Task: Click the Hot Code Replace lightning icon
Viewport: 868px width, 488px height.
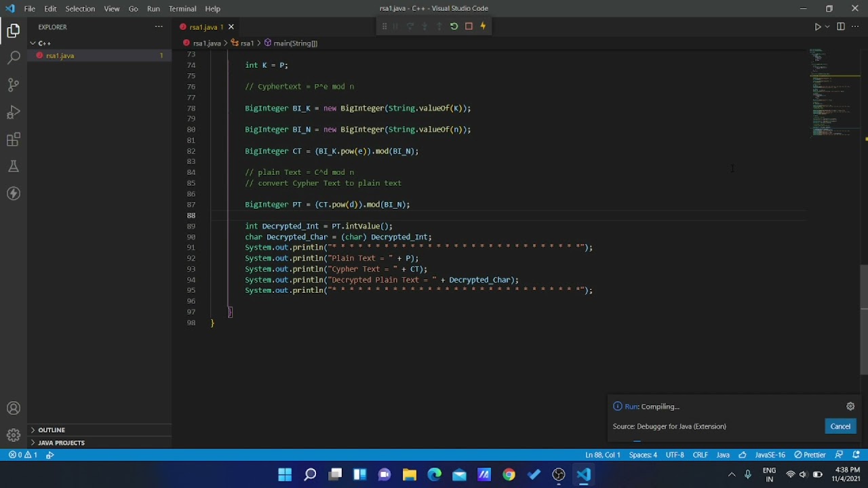Action: tap(483, 26)
